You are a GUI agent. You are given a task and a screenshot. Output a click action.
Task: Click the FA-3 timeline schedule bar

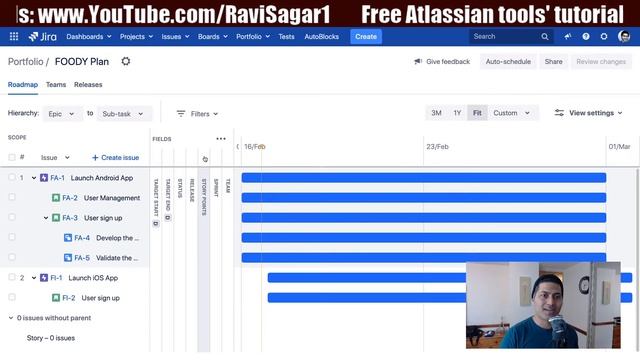coord(424,218)
